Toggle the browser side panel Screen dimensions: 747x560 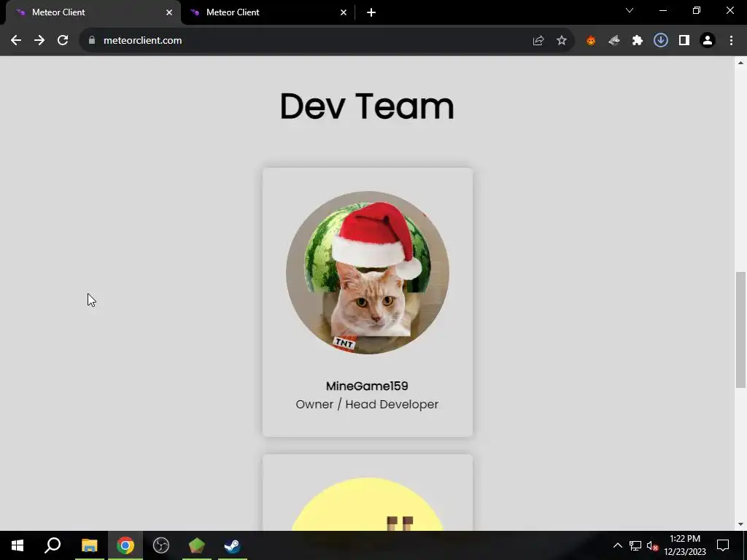point(684,41)
